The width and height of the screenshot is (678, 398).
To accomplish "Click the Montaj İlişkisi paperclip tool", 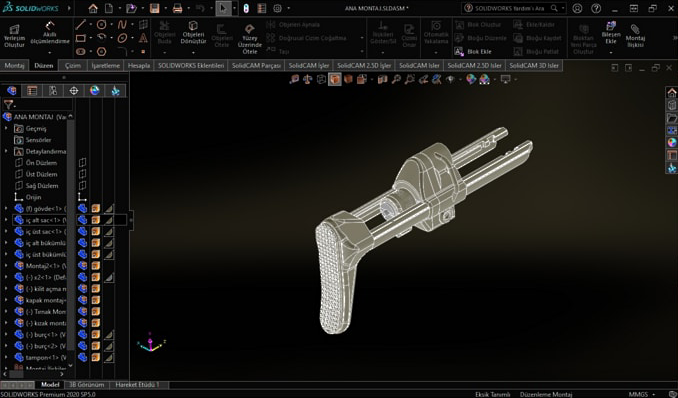I will coord(635,35).
